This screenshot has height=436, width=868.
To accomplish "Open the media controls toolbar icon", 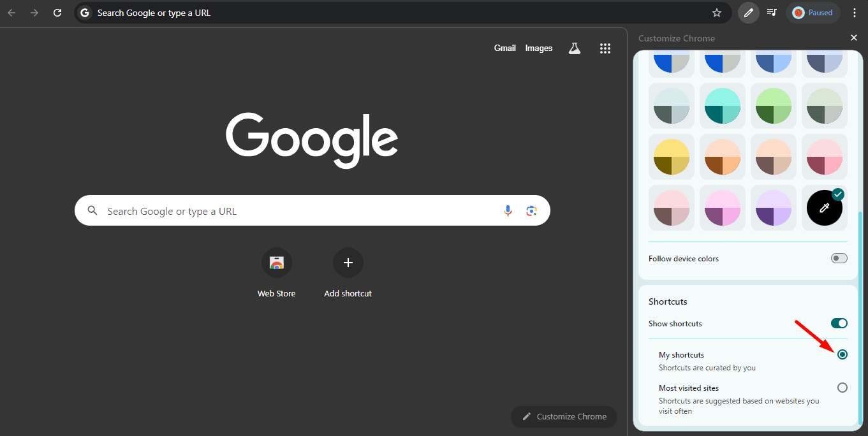I will tap(772, 13).
